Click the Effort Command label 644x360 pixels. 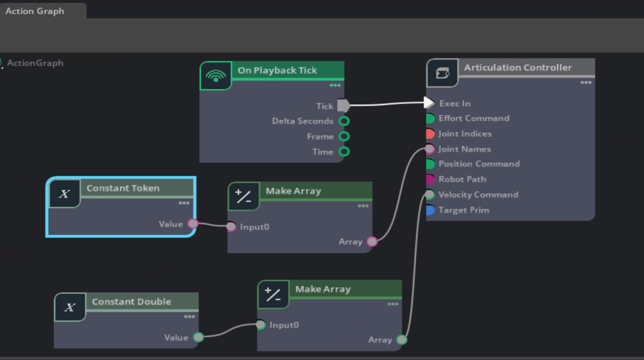point(474,118)
